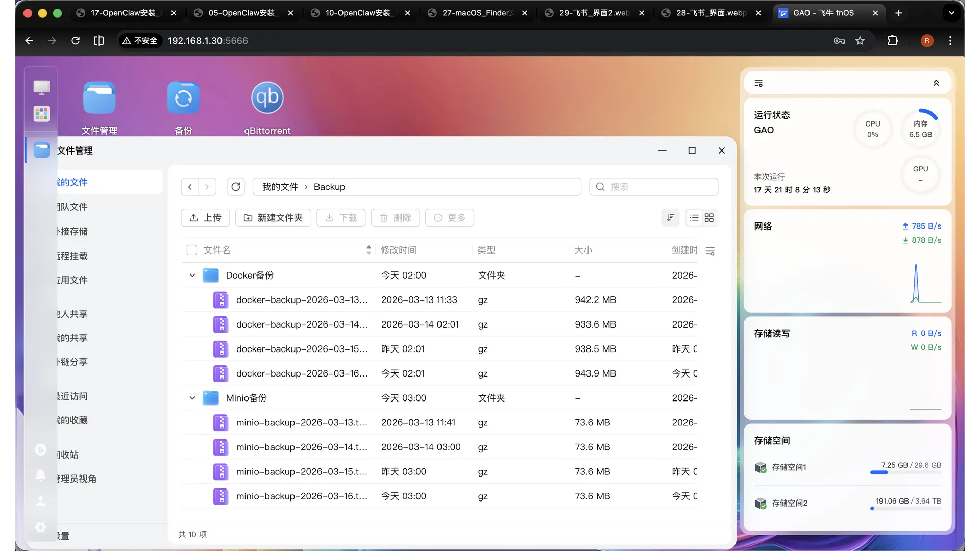Toggle the select-all files checkbox
The height and width of the screenshot is (551, 980).
[192, 250]
